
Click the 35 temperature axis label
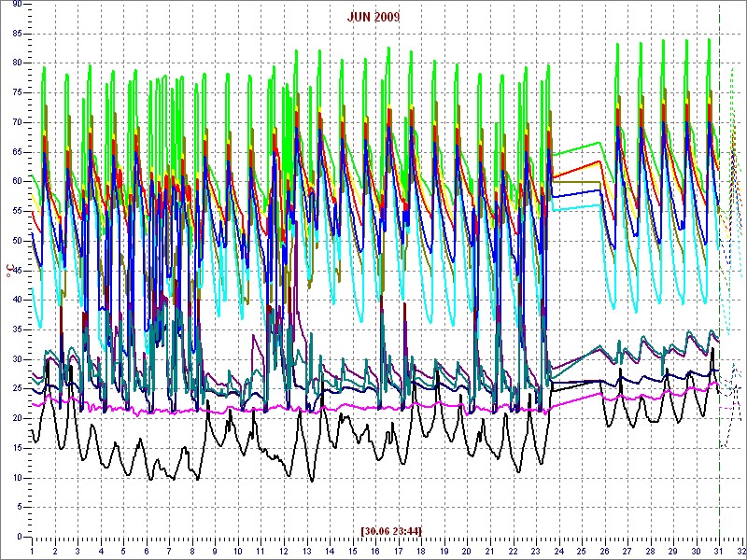17,329
